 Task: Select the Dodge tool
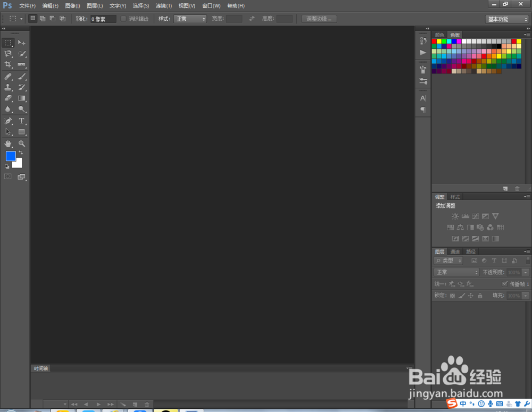[22, 109]
